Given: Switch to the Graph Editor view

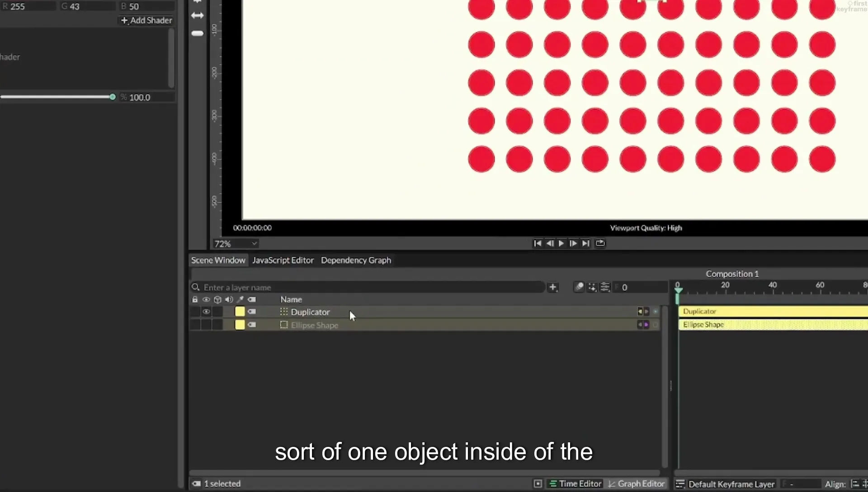Looking at the screenshot, I should tap(637, 484).
